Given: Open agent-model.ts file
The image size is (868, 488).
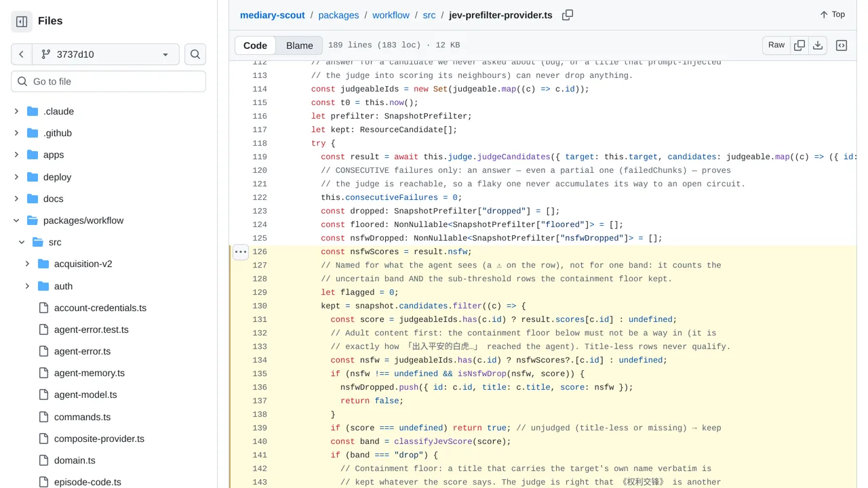Looking at the screenshot, I should tap(85, 394).
